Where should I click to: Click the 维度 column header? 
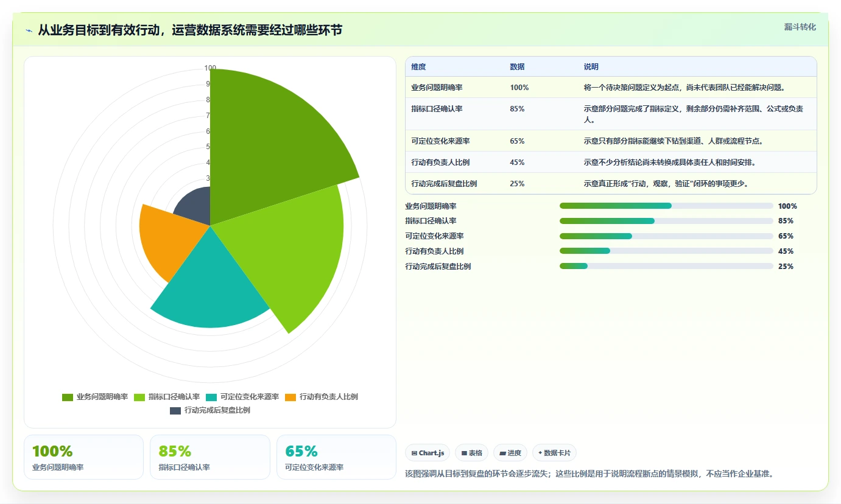418,67
